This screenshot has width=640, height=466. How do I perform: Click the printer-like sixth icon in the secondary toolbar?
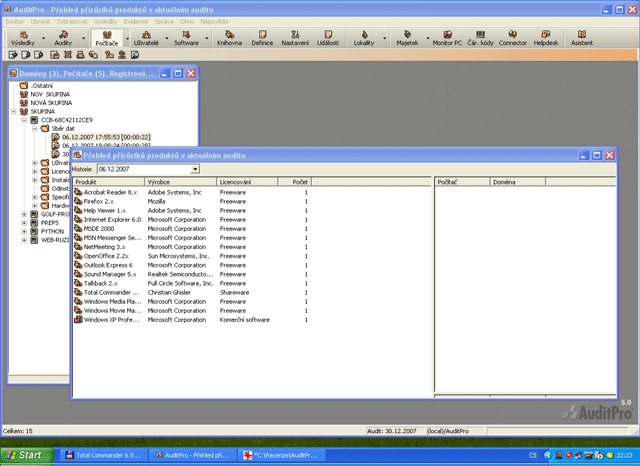[80, 55]
